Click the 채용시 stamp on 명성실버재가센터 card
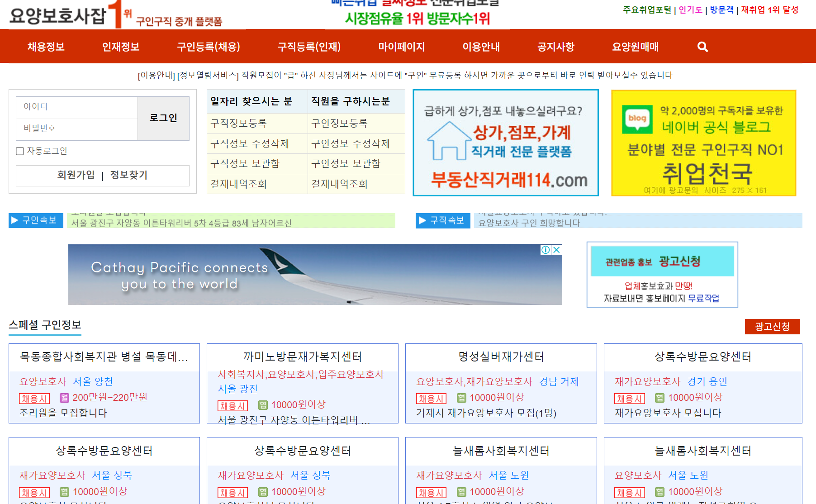The height and width of the screenshot is (504, 816). pos(430,399)
